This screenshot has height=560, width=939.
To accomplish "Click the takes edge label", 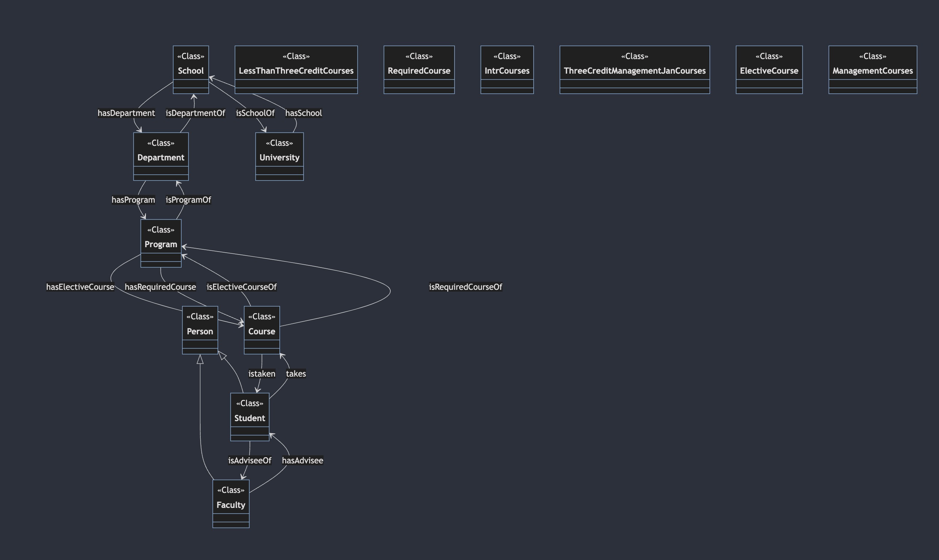I will pos(295,374).
